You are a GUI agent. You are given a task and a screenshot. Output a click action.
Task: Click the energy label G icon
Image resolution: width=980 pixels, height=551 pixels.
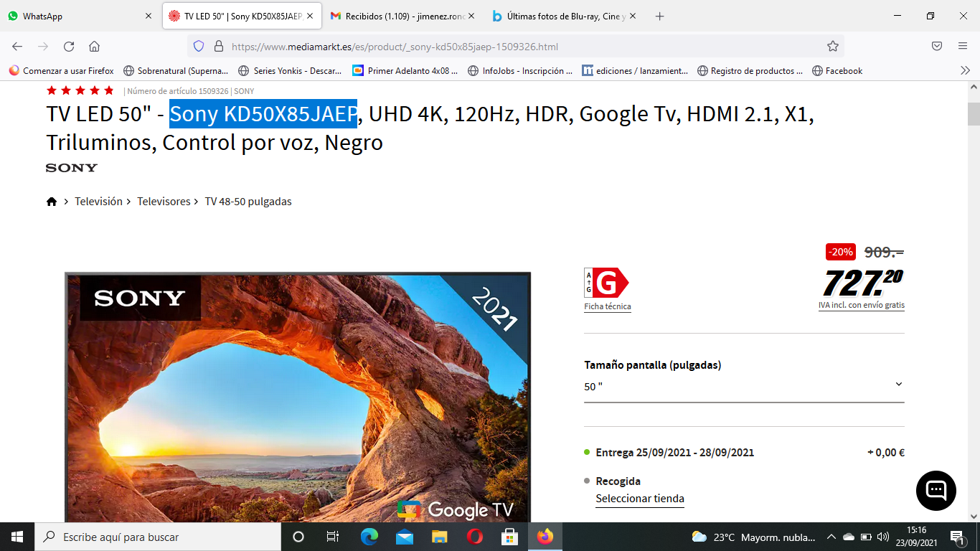606,283
